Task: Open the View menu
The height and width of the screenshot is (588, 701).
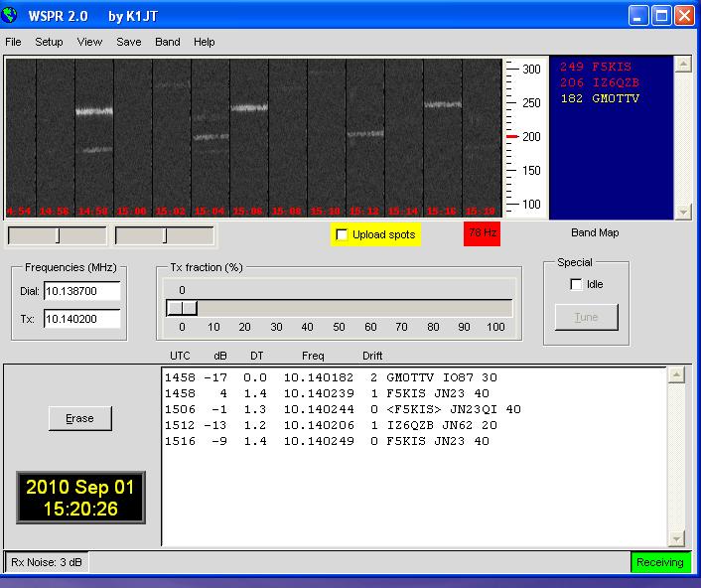Action: coord(89,42)
